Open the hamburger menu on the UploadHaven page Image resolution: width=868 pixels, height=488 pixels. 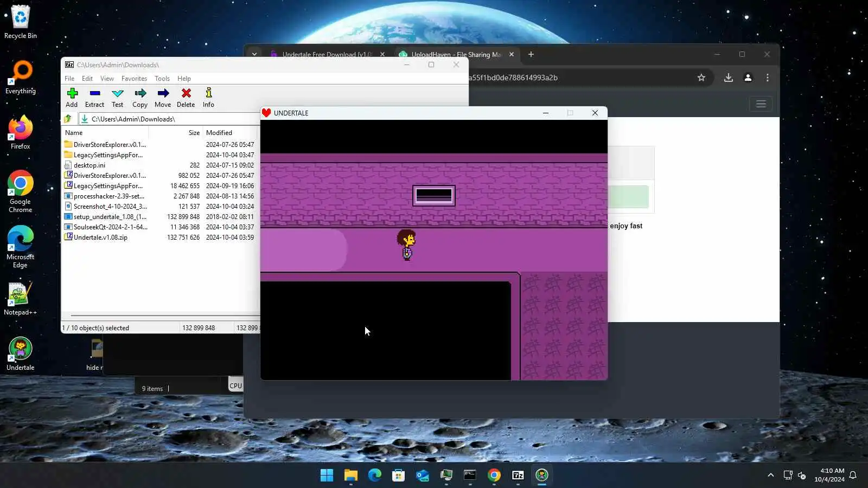tap(761, 104)
